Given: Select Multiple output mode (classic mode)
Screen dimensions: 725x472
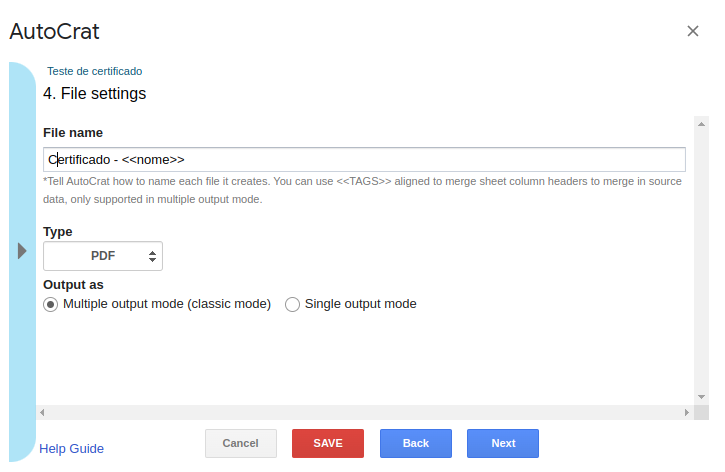Looking at the screenshot, I should pos(51,304).
